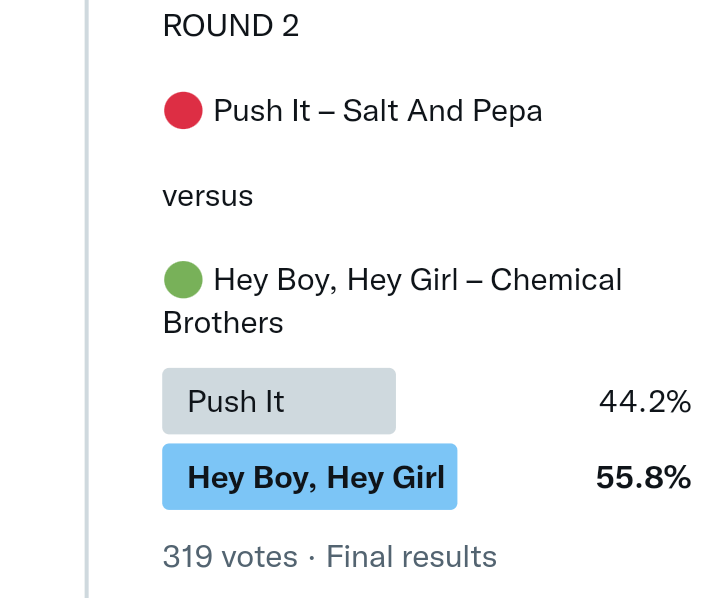This screenshot has width=720, height=598.
Task: Click the word versus in tweet
Action: tap(208, 196)
